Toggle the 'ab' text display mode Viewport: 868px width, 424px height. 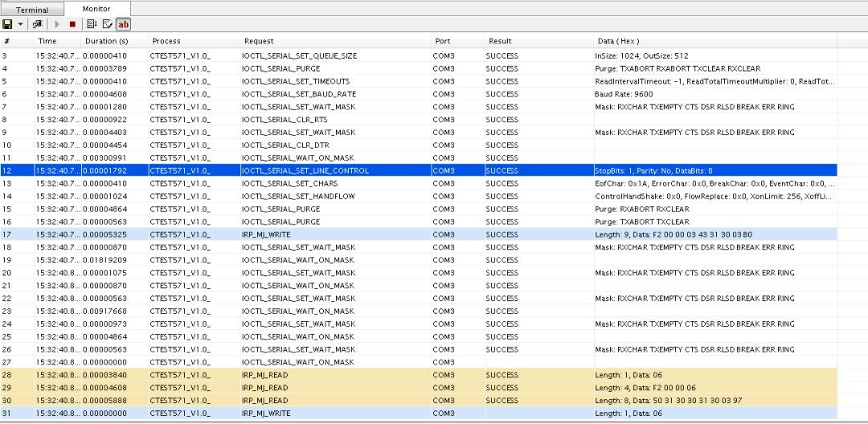pyautogui.click(x=123, y=24)
